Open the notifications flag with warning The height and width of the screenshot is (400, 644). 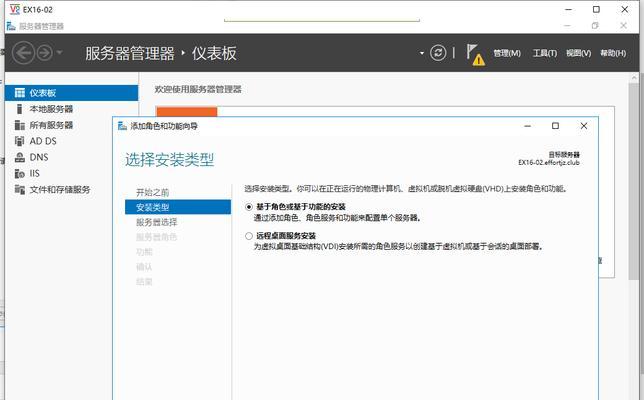click(x=475, y=55)
